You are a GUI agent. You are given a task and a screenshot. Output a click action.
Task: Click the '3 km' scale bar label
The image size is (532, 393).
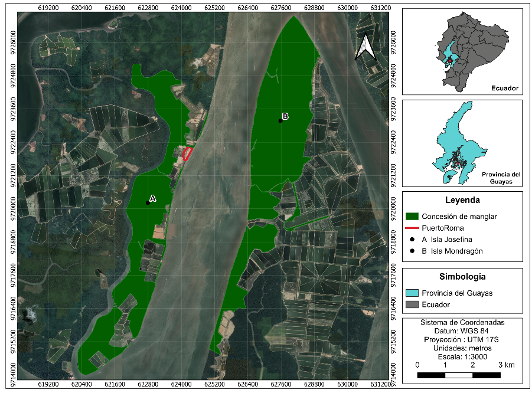(507, 365)
